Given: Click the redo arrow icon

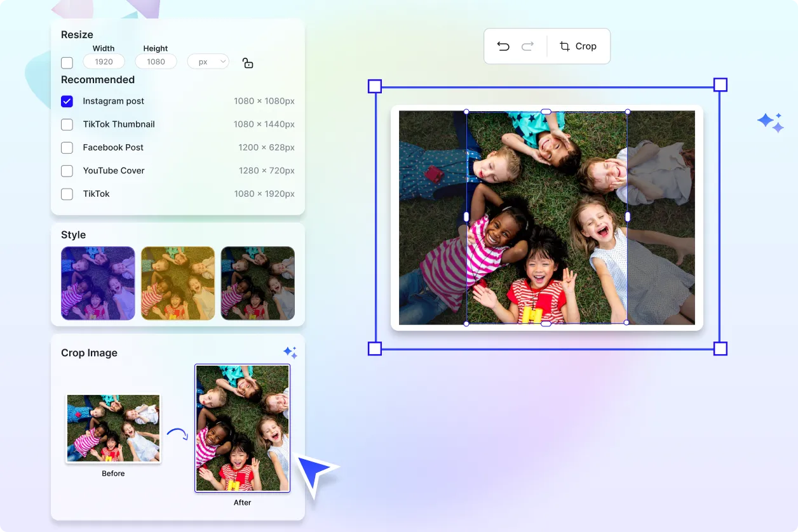Looking at the screenshot, I should [527, 46].
